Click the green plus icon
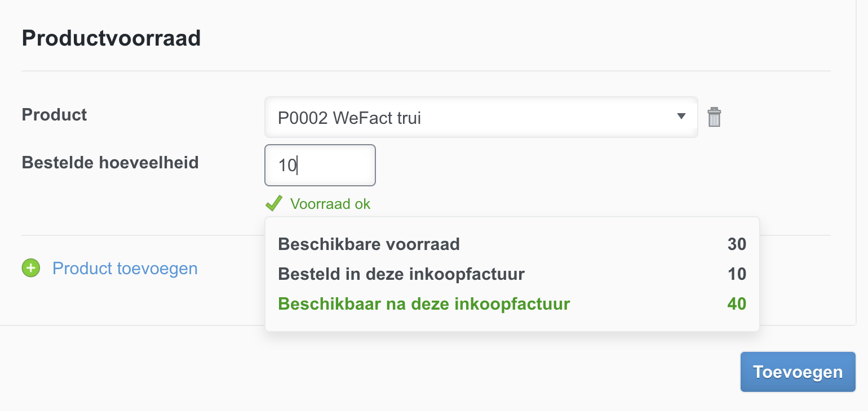This screenshot has height=411, width=868. 31,269
